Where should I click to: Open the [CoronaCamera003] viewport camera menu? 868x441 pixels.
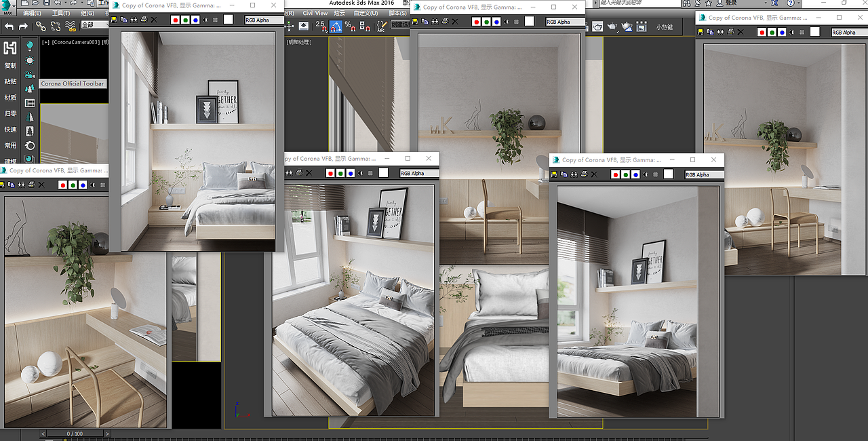tap(76, 42)
